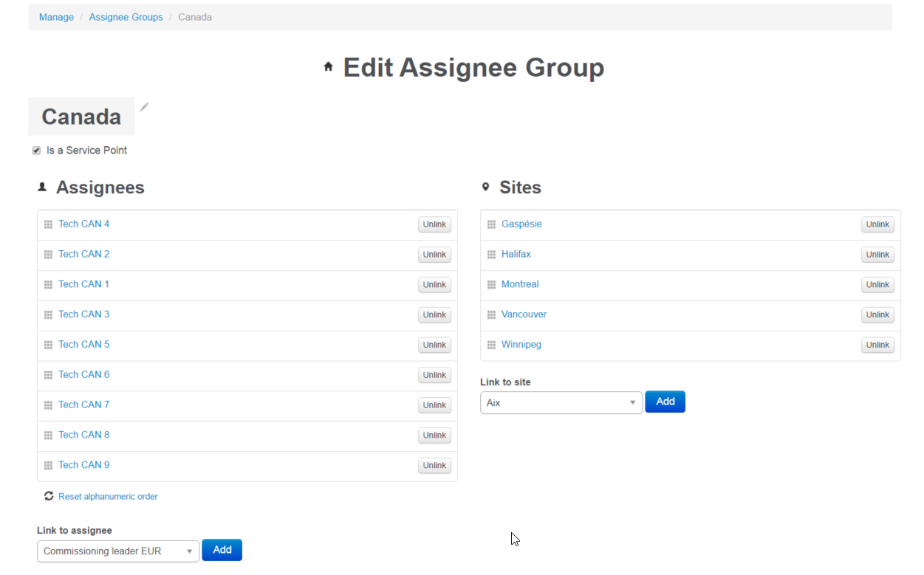The height and width of the screenshot is (575, 924).
Task: Click the drag handle icon for Tech CAN 1
Action: coord(48,285)
